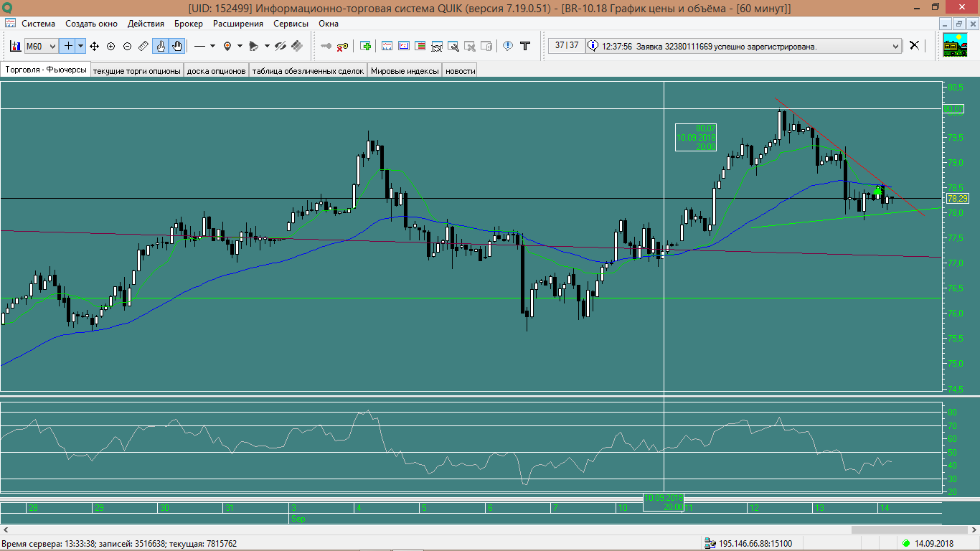980x551 pixels.
Task: Click the zoom in magnifier icon
Action: pyautogui.click(x=110, y=46)
